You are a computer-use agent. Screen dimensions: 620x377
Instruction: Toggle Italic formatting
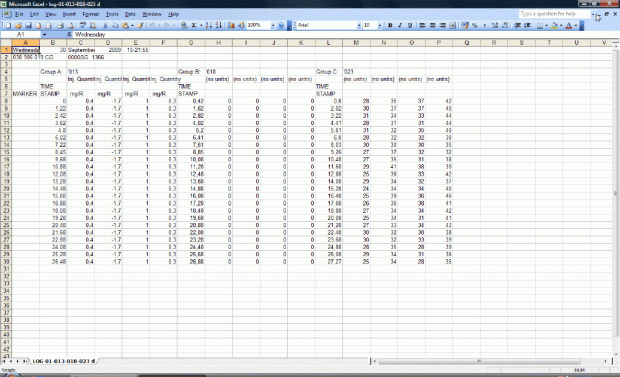[400, 25]
